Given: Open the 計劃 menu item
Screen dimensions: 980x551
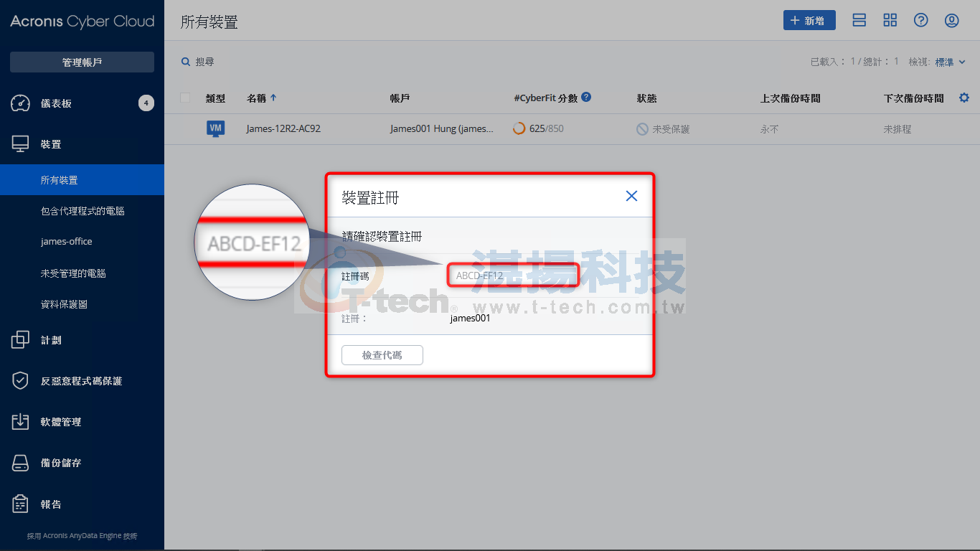Looking at the screenshot, I should 51,340.
